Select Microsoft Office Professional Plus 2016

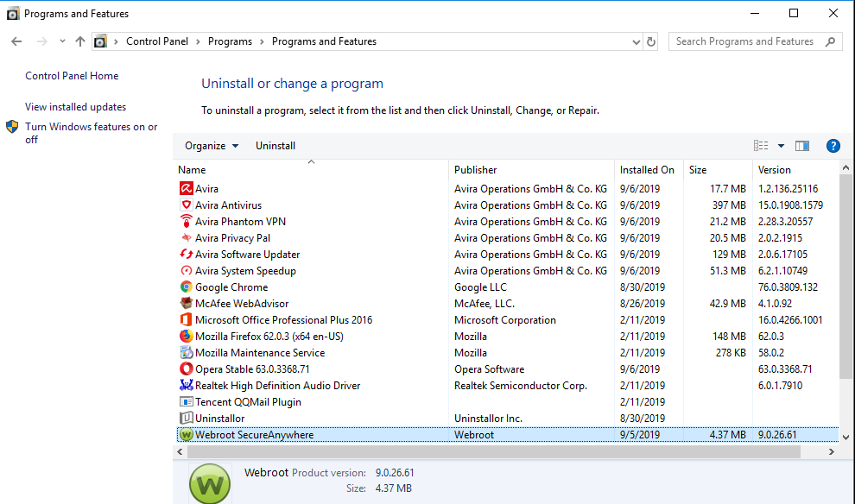click(x=283, y=320)
